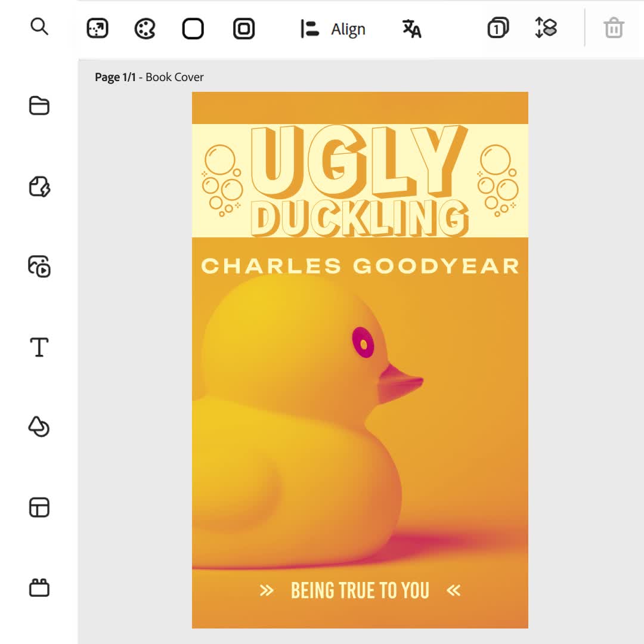644x644 pixels.
Task: Select the Text tool in the sidebar
Action: click(x=39, y=347)
